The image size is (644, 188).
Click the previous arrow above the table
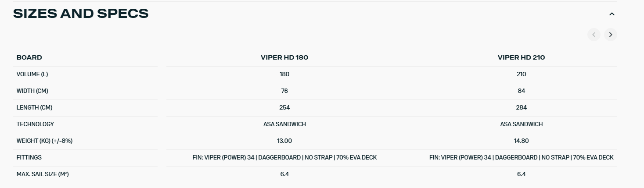coord(594,35)
